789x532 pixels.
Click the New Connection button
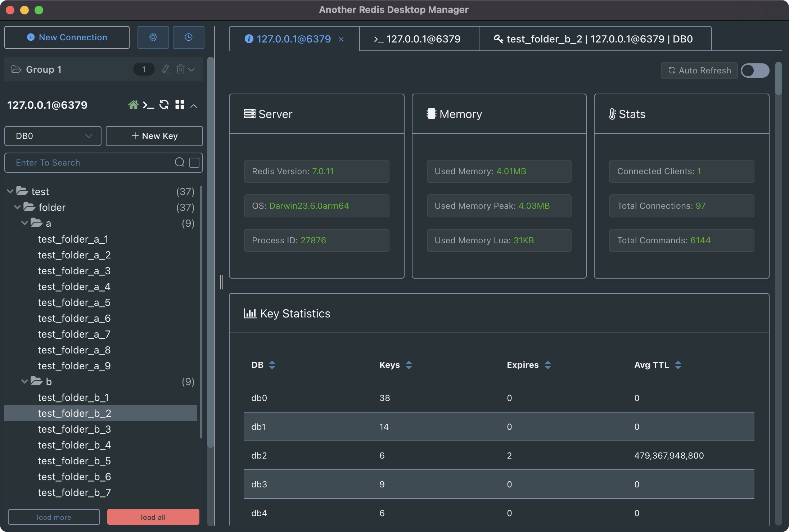point(67,37)
